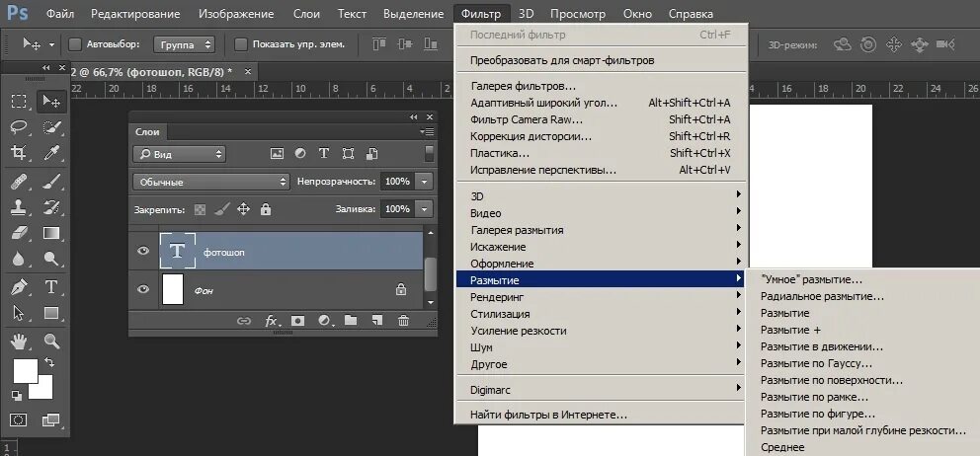
Task: Choose Размытие по Гауссу filter
Action: pos(816,363)
